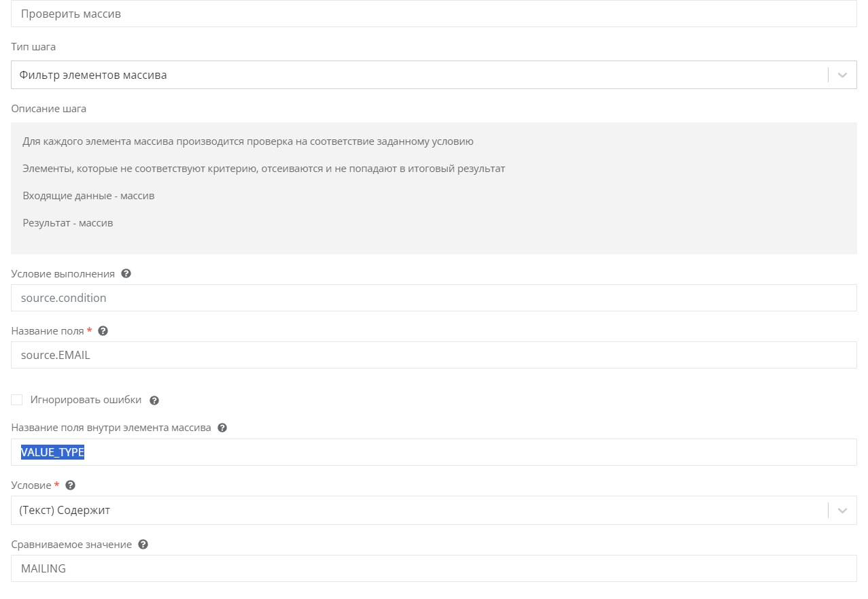This screenshot has width=868, height=599.
Task: Show help tooltip for Игнорировать ошибки
Action: click(x=154, y=400)
